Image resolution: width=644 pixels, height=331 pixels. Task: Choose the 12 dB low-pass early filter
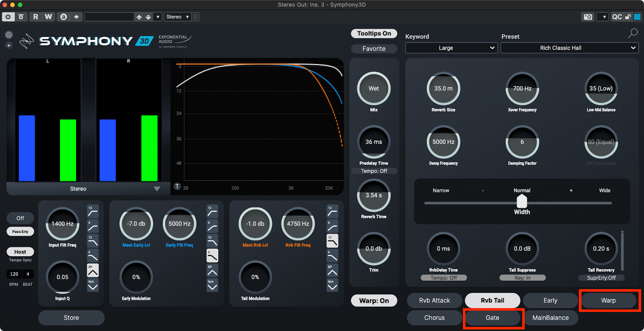212,241
